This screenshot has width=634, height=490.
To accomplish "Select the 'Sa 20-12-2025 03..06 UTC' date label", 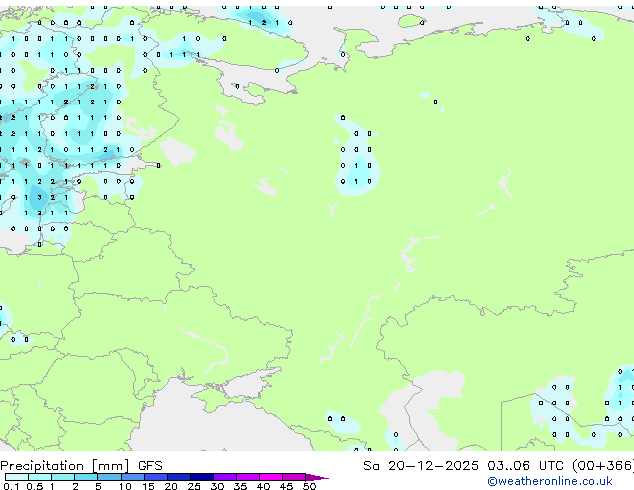I will (x=463, y=466).
